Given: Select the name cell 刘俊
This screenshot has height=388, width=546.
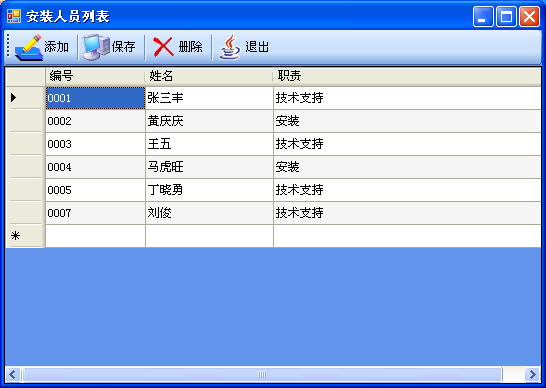Looking at the screenshot, I should 209,213.
